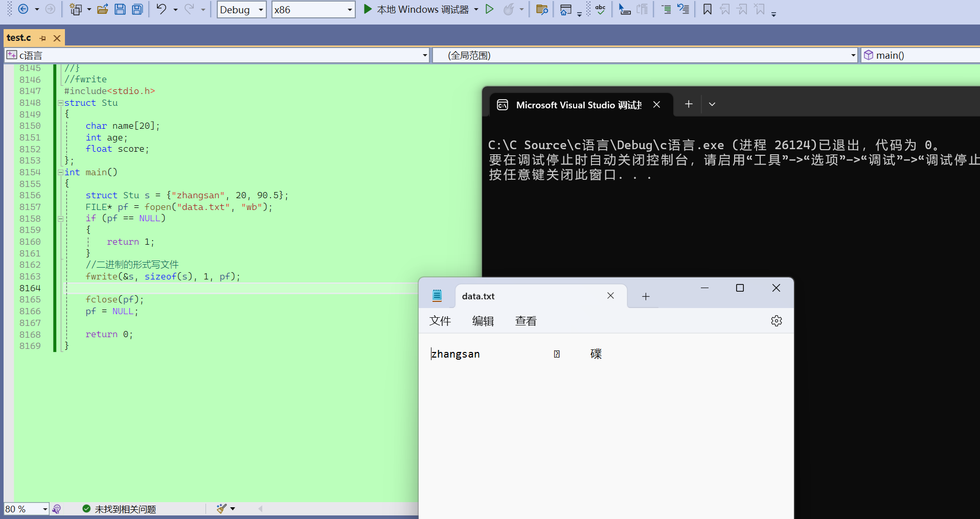980x519 pixels.
Task: Add a new terminal tab with plus
Action: tap(689, 104)
